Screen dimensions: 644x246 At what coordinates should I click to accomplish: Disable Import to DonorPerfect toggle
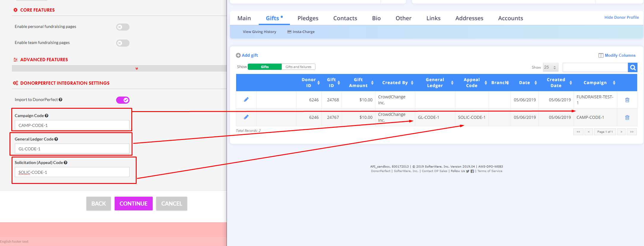[x=123, y=100]
